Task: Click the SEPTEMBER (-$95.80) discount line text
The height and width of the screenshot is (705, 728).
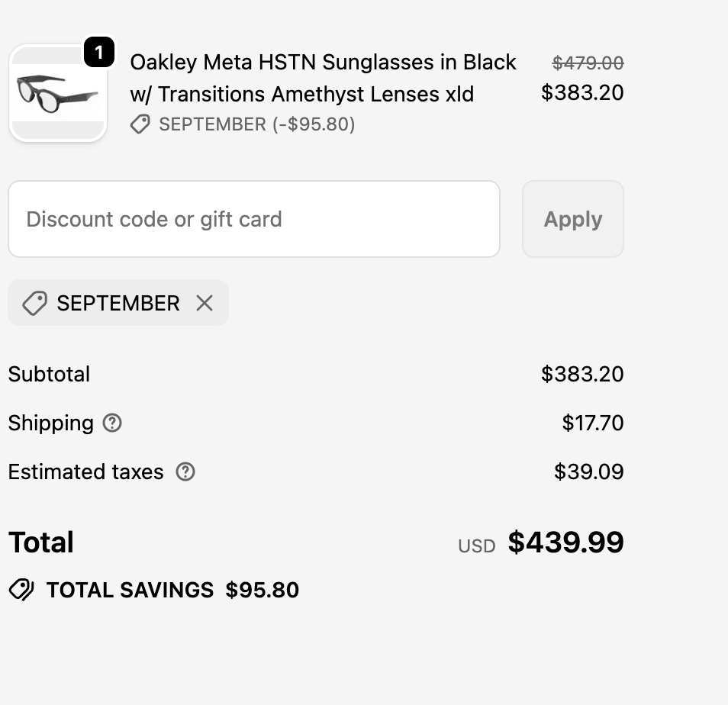Action: pos(256,124)
